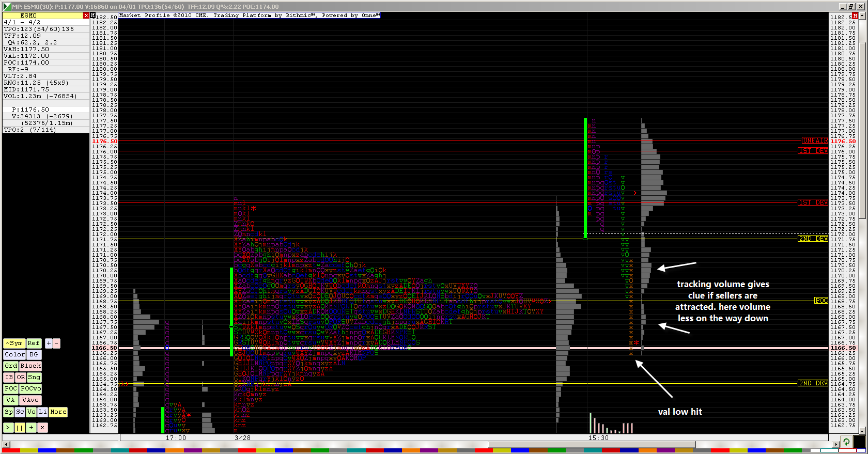Image resolution: width=868 pixels, height=454 pixels.
Task: Click the Sp split button
Action: click(x=9, y=412)
